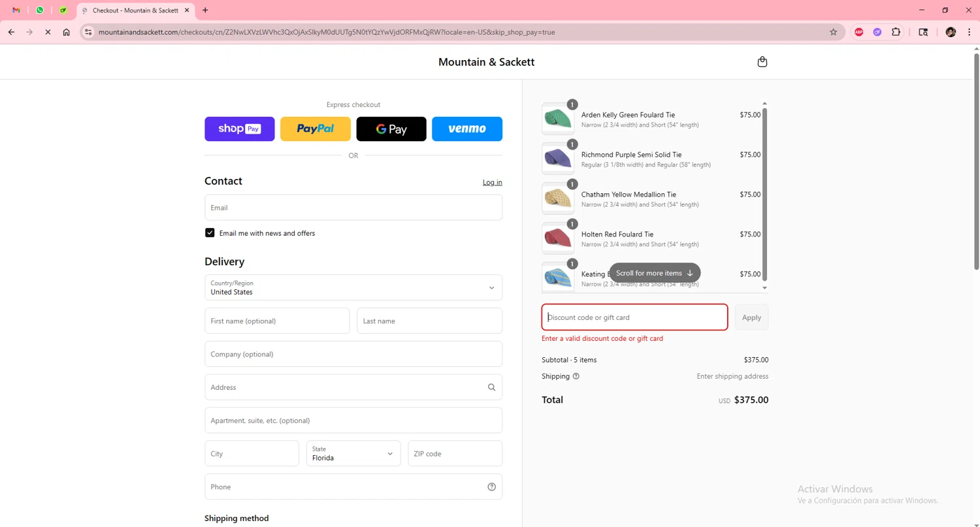Image resolution: width=980 pixels, height=527 pixels.
Task: Stop loading the page
Action: coord(48,32)
